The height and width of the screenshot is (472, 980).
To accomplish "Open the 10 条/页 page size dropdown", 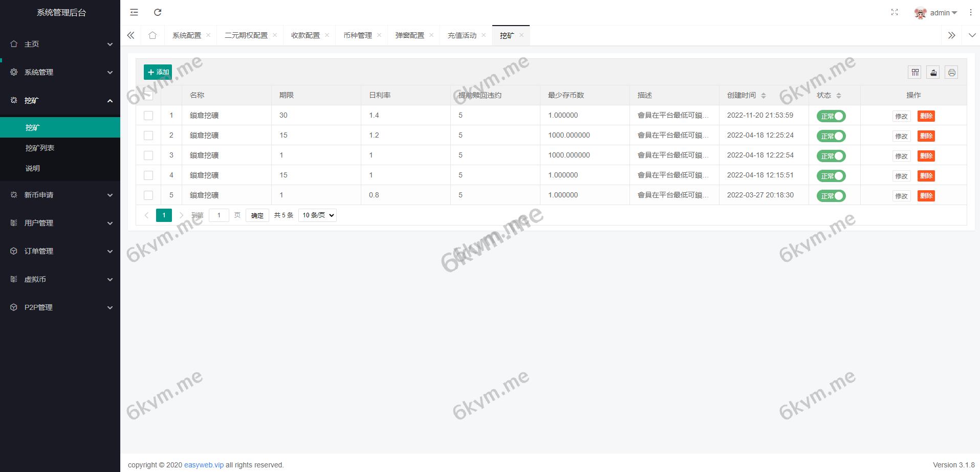I will tap(317, 215).
